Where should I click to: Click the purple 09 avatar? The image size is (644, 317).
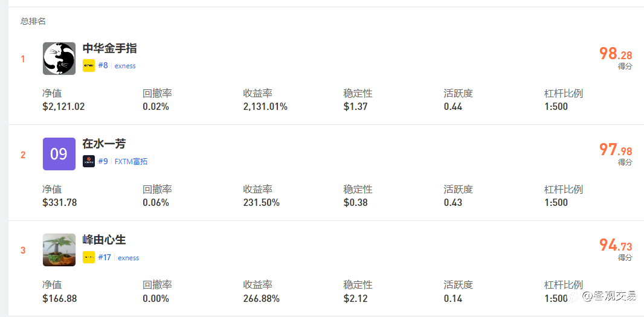click(x=59, y=154)
